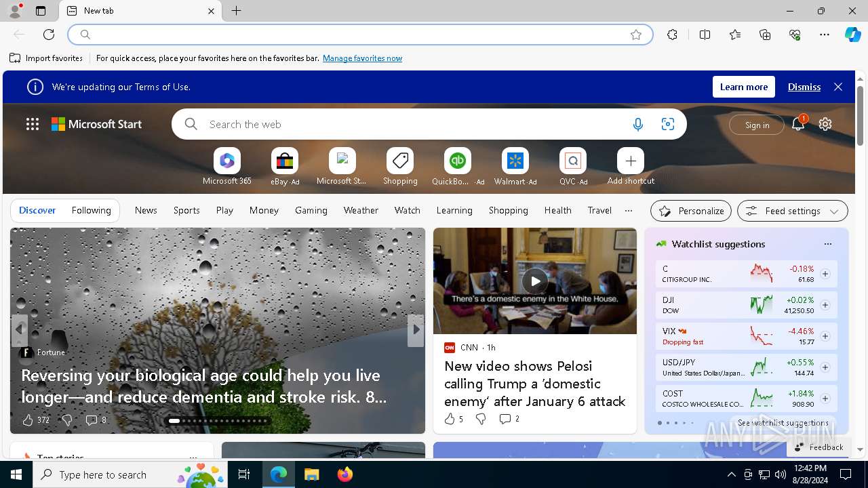This screenshot has height=488, width=868.
Task: Select the Sports feed category
Action: pyautogui.click(x=186, y=210)
